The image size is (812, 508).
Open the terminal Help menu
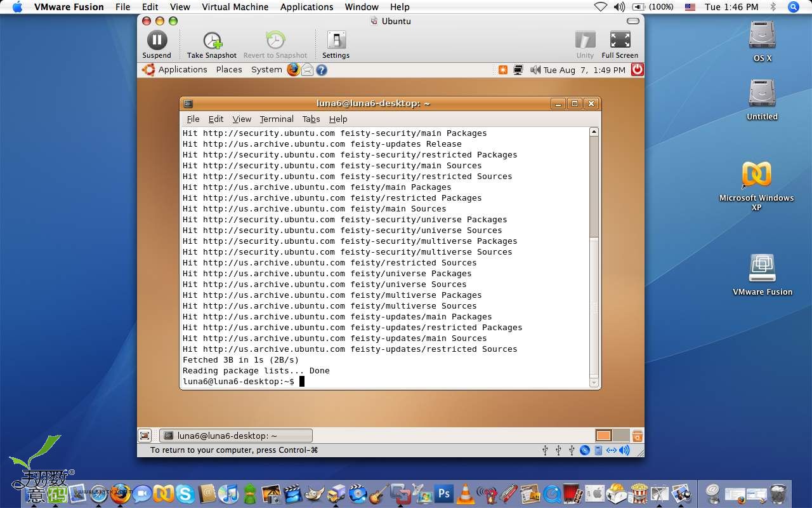[x=338, y=119]
